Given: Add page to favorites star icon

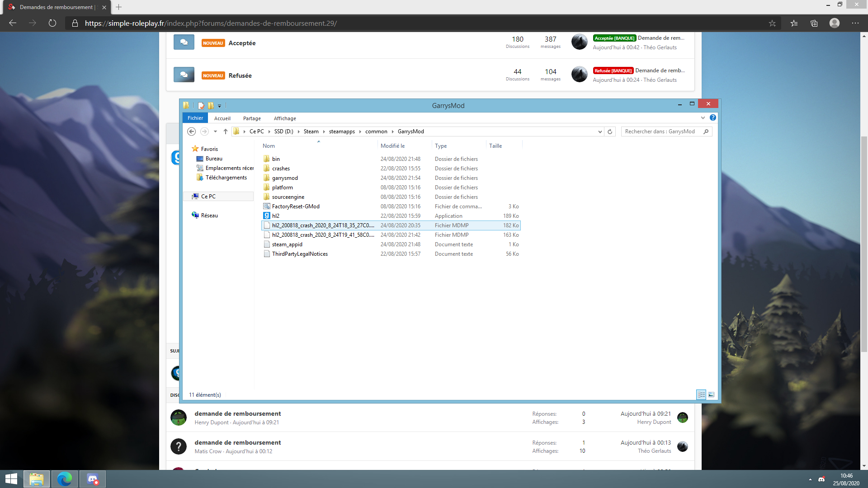Looking at the screenshot, I should tap(772, 23).
